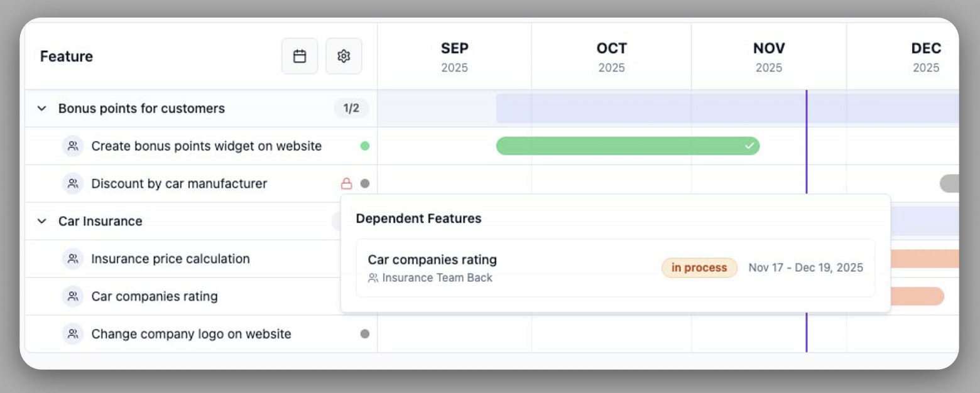Select the SEP 2025 month header
Image resolution: width=980 pixels, height=393 pixels.
tap(454, 57)
